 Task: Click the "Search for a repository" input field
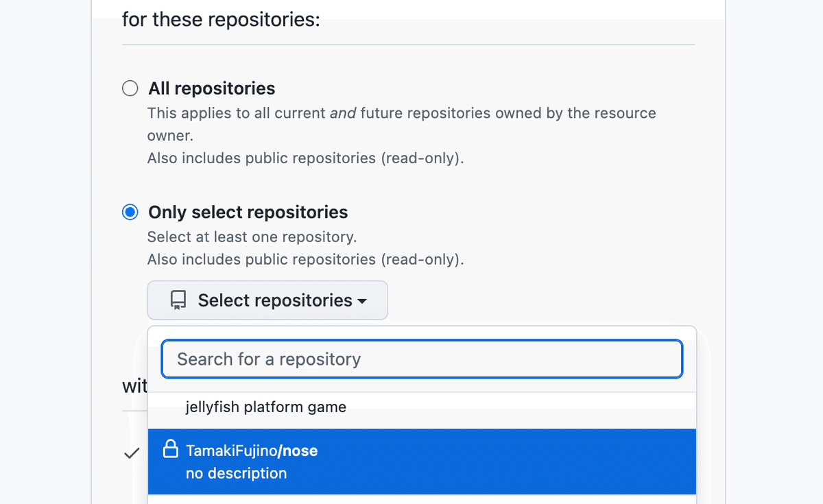click(421, 359)
